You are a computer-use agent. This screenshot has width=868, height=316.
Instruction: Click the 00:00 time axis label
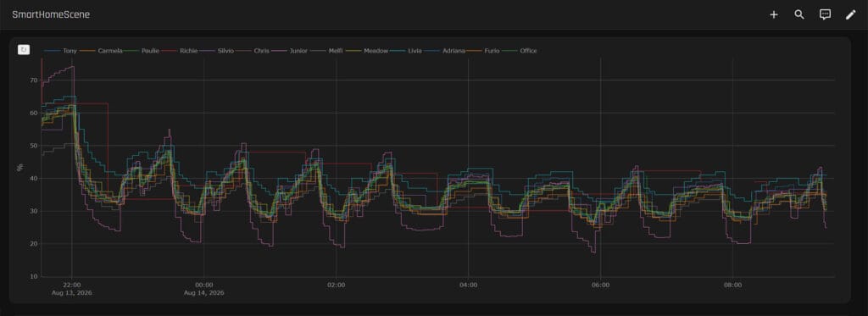click(x=203, y=285)
